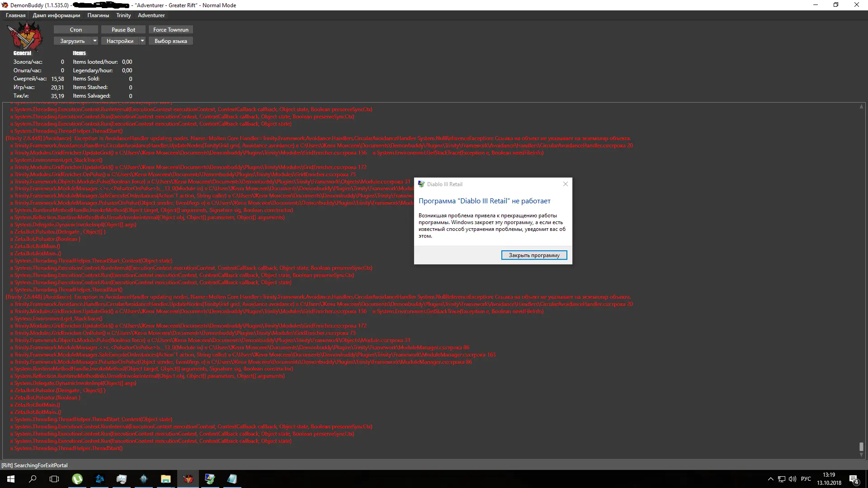Switch to Diablo III taskbar icon
The height and width of the screenshot is (488, 868).
(x=144, y=479)
